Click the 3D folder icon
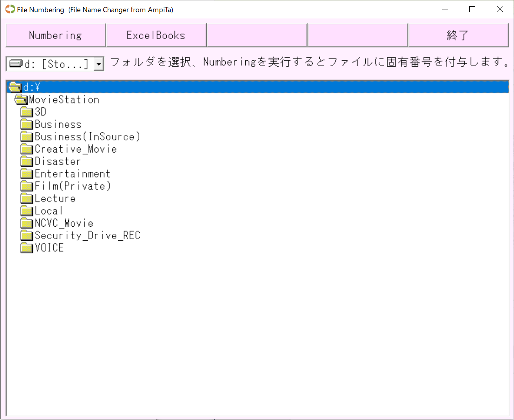514x420 pixels. coord(27,112)
